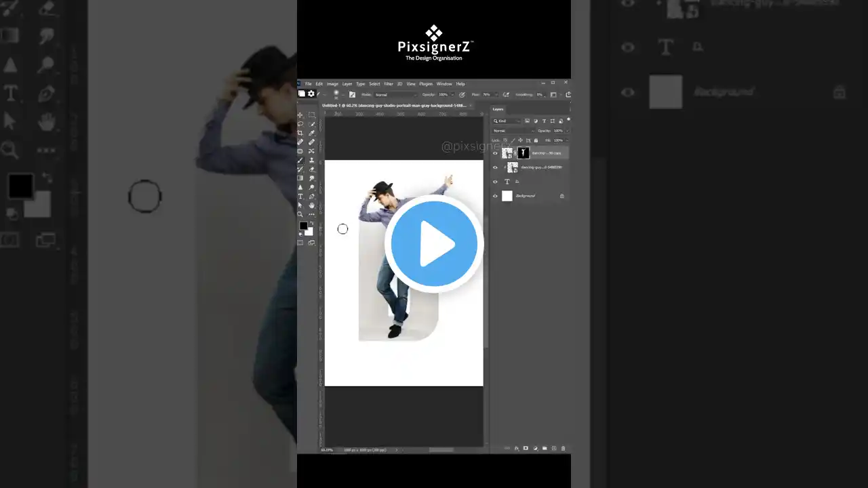
Task: Select the Lasso tool
Action: (300, 123)
